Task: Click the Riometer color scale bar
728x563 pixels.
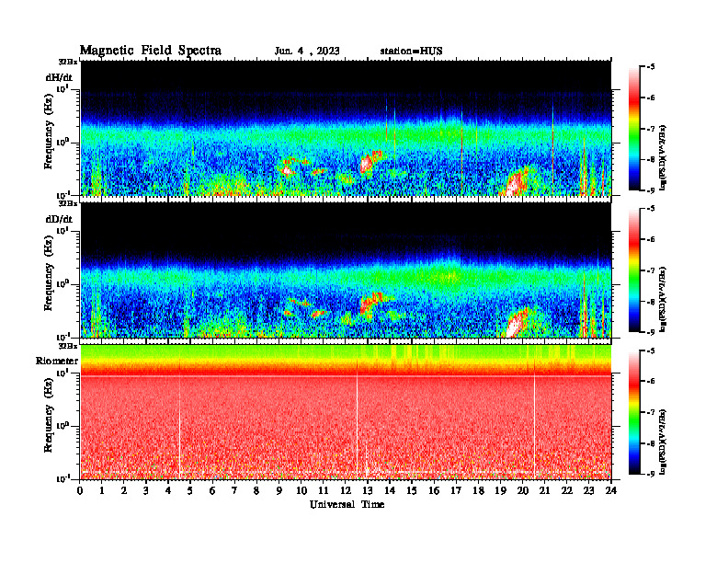Action: [634, 412]
